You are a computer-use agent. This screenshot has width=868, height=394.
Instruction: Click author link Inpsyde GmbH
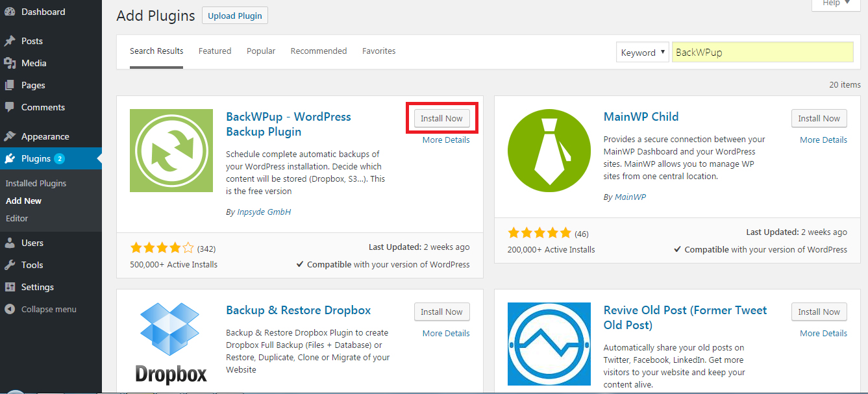pos(263,212)
